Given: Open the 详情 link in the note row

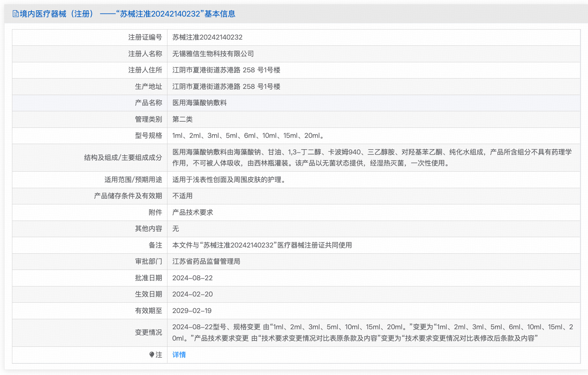Looking at the screenshot, I should click(179, 355).
